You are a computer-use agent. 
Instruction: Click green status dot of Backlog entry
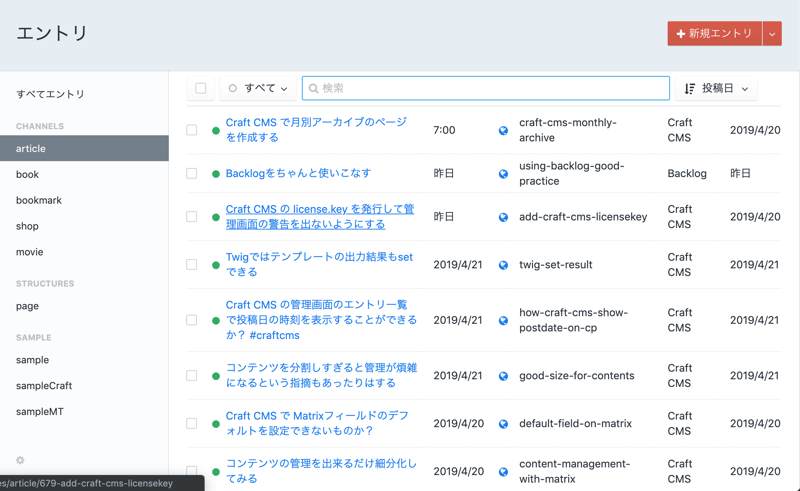pyautogui.click(x=216, y=174)
